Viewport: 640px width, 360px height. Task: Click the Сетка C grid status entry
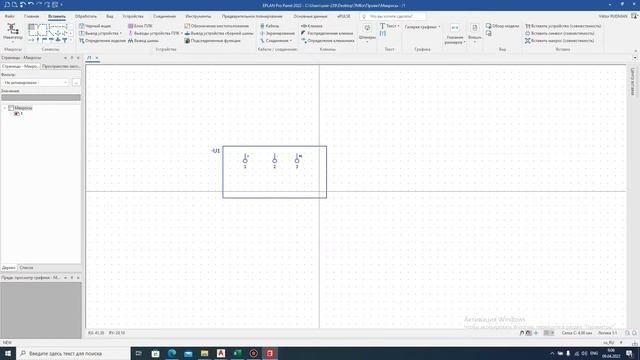pyautogui.click(x=577, y=333)
